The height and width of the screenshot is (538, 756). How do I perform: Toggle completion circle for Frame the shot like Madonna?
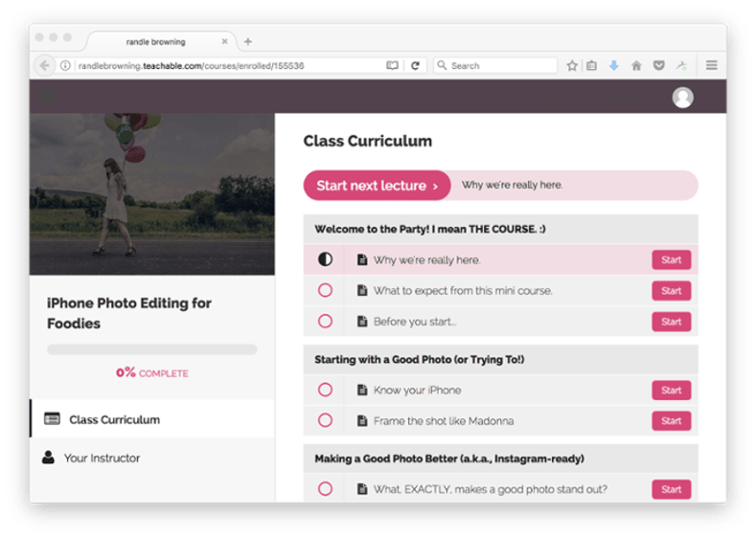(325, 421)
